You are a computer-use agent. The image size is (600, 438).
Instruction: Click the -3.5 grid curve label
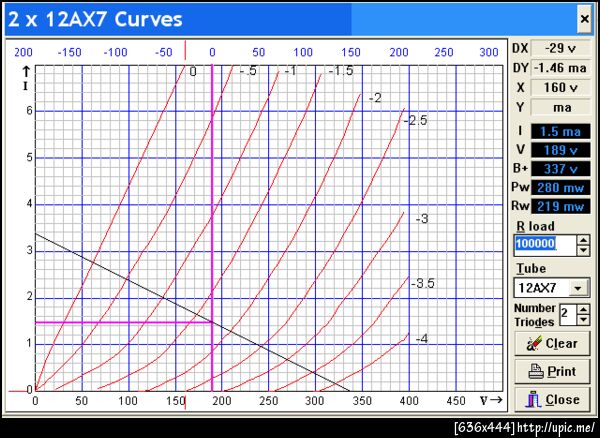click(423, 283)
